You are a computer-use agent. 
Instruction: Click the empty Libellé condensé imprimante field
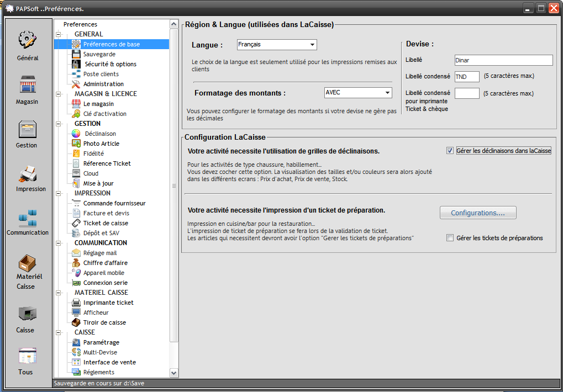coord(467,93)
